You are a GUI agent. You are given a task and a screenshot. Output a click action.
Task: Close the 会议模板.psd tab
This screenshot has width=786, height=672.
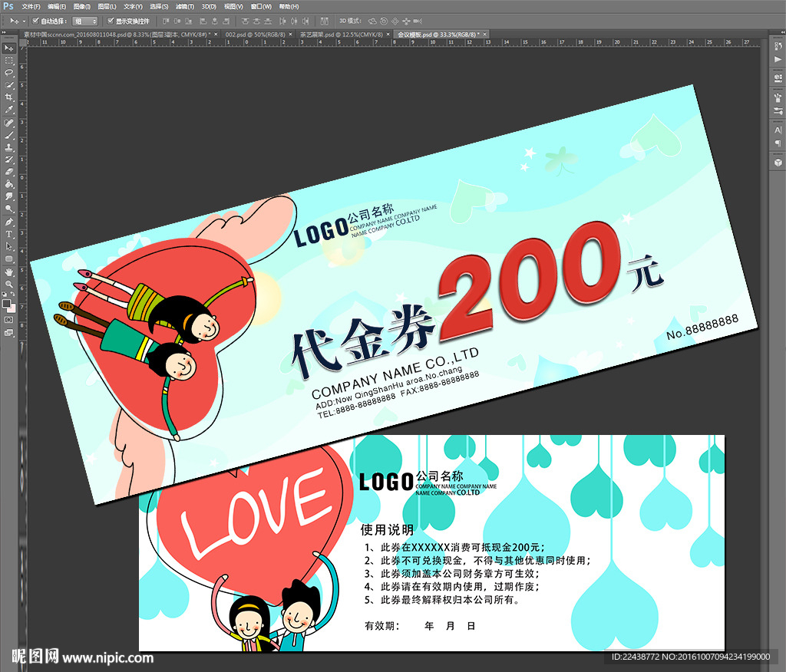tap(485, 35)
